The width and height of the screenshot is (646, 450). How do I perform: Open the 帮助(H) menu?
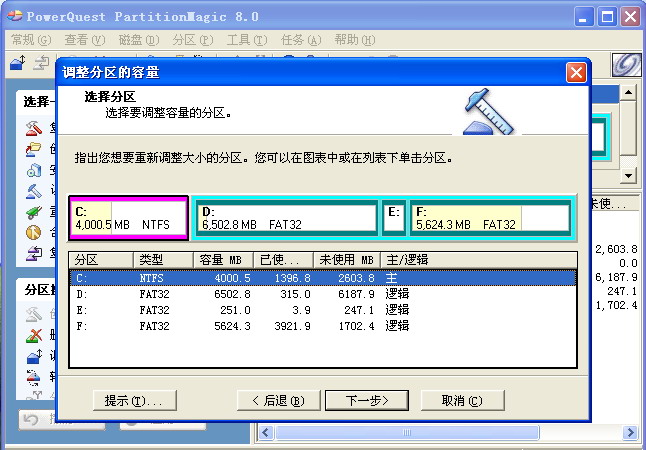coord(355,40)
